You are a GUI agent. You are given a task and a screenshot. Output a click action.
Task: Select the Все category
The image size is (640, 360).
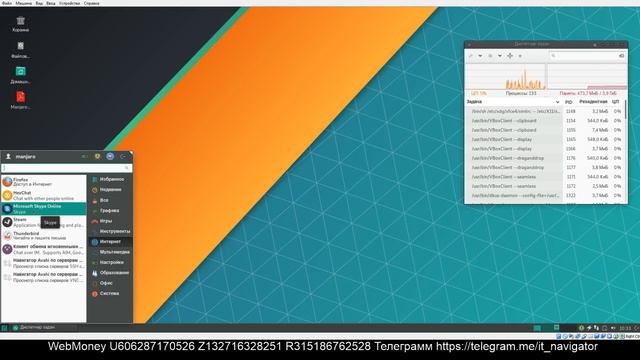[110, 200]
